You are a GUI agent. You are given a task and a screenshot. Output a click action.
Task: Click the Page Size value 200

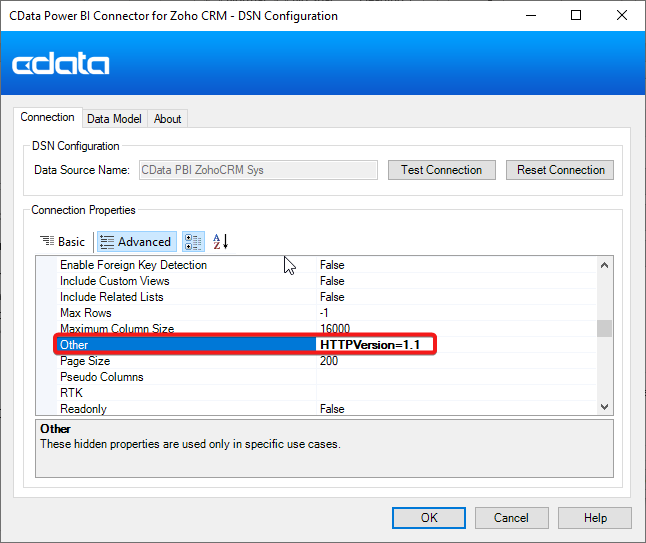(329, 361)
